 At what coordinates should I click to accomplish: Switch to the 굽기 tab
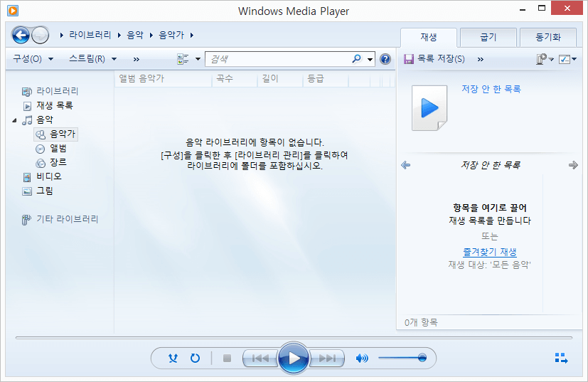click(488, 37)
